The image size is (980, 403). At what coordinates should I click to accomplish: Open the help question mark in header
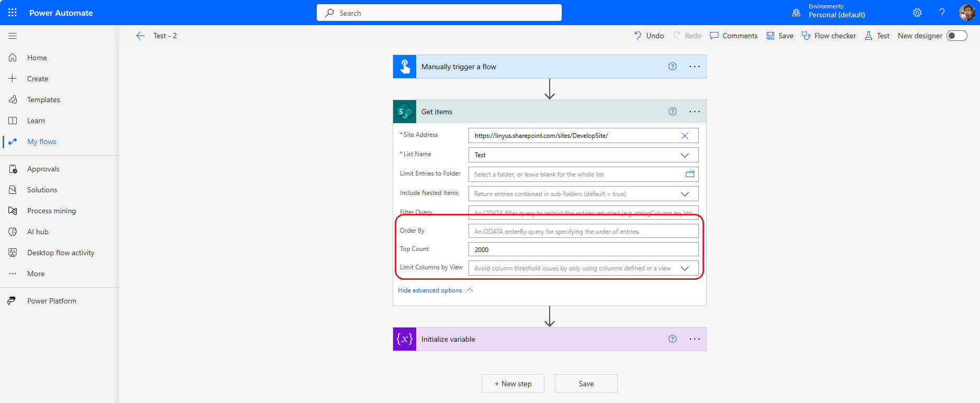click(942, 13)
